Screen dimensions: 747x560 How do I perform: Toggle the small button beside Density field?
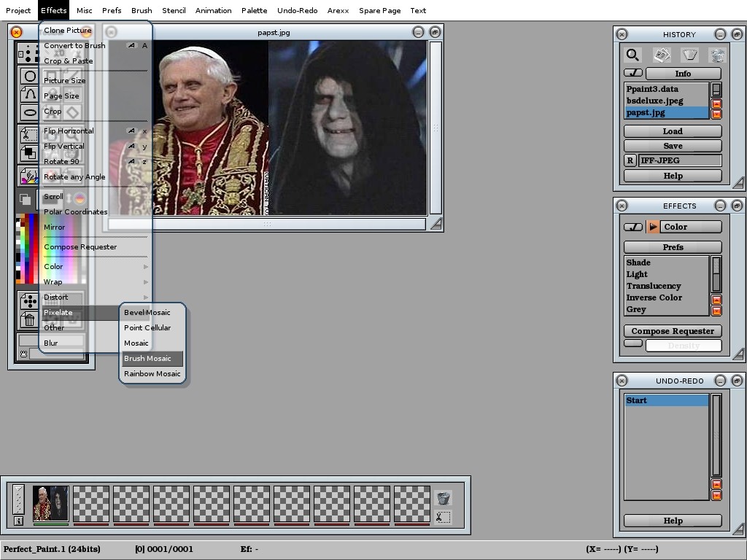coord(633,343)
